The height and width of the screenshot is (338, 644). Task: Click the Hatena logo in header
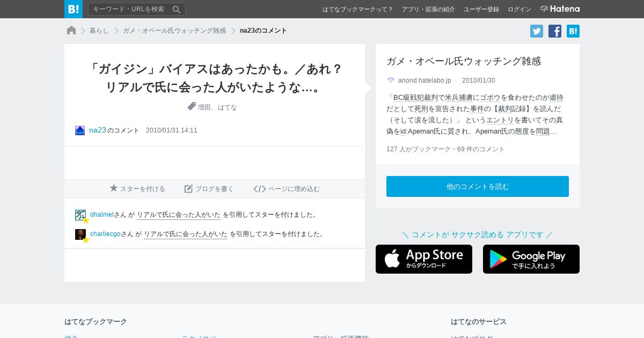tap(560, 9)
